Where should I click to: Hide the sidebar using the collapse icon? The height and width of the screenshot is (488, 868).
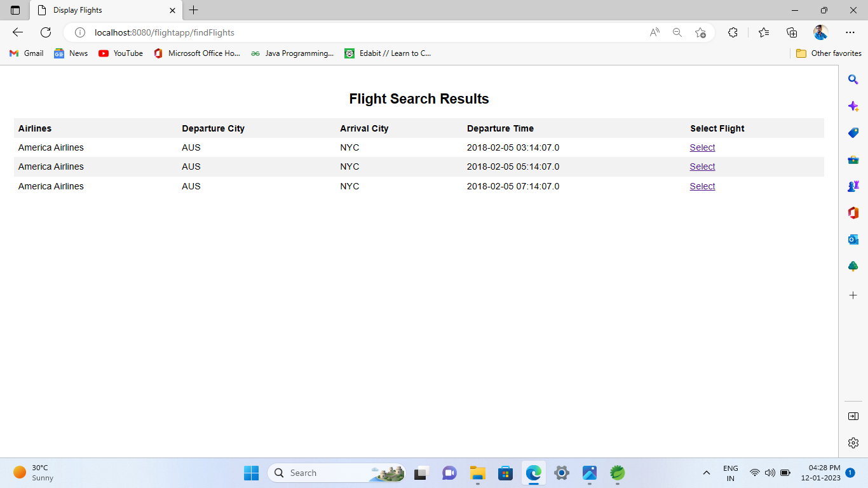click(x=853, y=416)
